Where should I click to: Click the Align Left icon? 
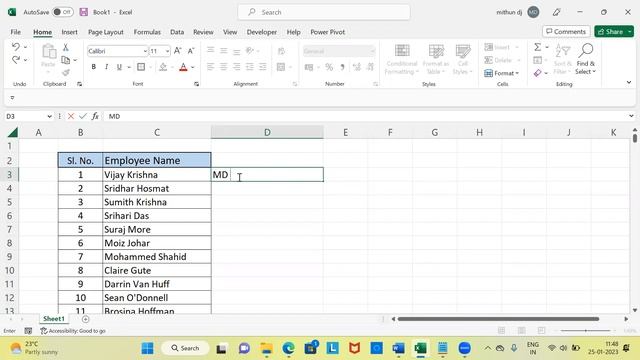pyautogui.click(x=211, y=67)
